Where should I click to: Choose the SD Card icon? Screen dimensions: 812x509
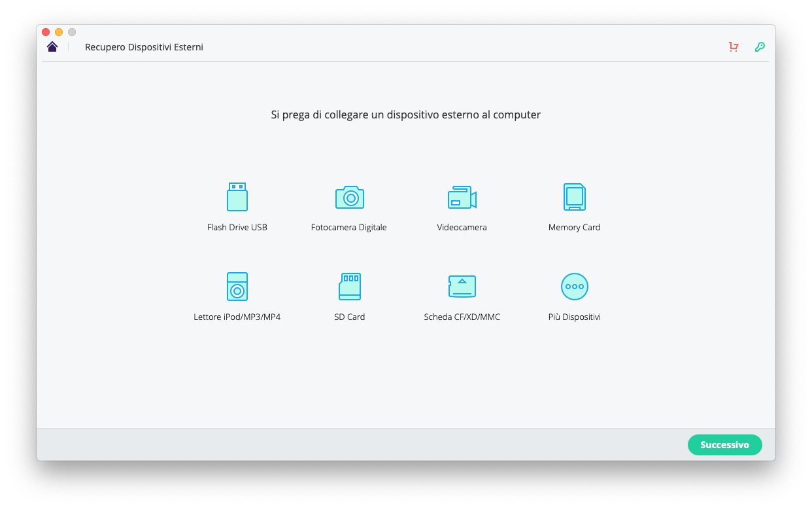350,287
